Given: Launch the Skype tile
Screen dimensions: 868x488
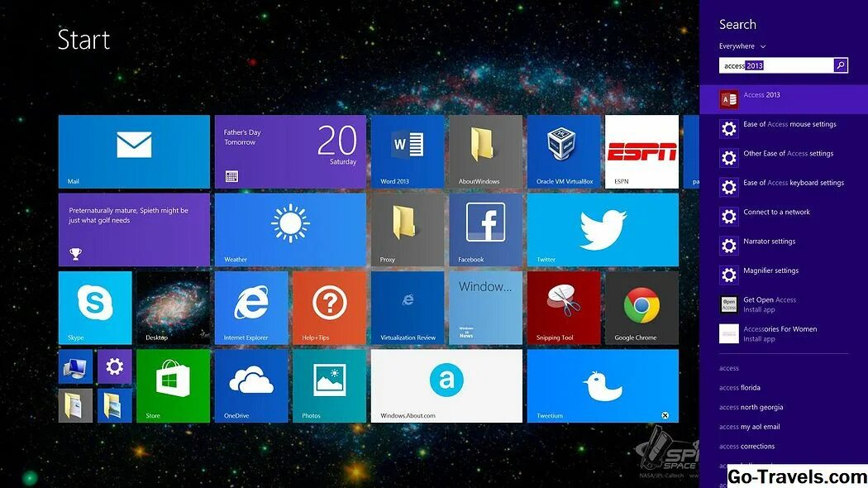Looking at the screenshot, I should pos(95,308).
